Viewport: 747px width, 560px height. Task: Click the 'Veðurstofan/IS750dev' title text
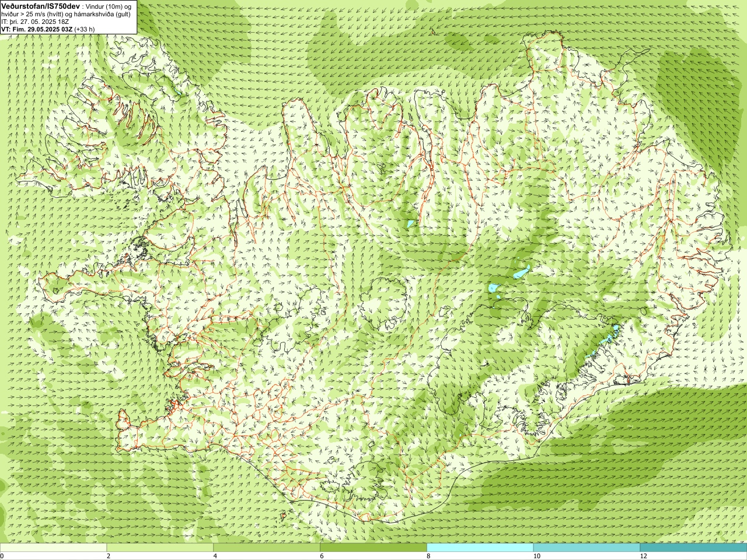[x=40, y=5]
